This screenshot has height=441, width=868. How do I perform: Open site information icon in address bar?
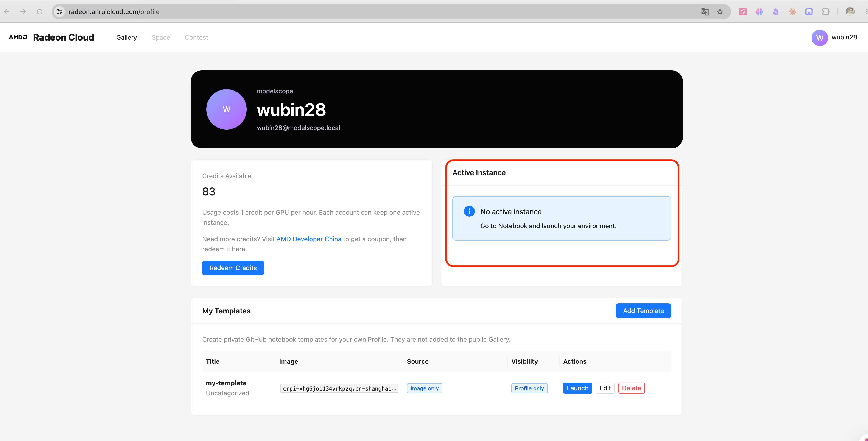(60, 12)
